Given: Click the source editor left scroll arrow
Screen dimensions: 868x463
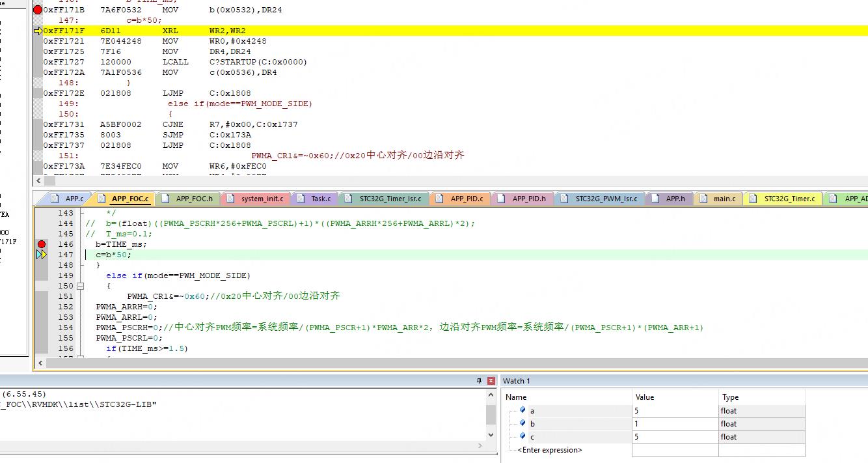Looking at the screenshot, I should coord(40,363).
